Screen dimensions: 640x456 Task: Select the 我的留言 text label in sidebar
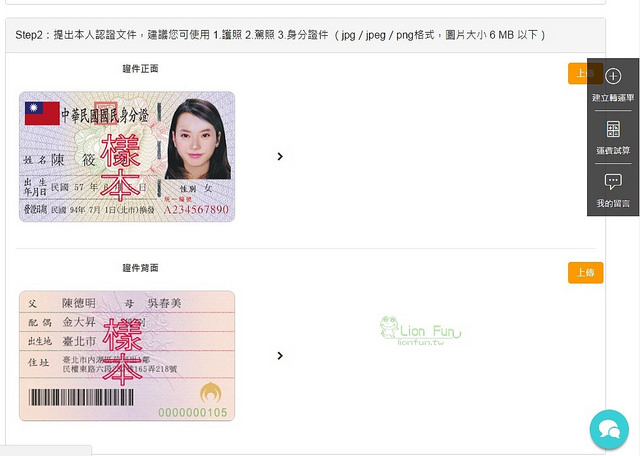tap(613, 203)
